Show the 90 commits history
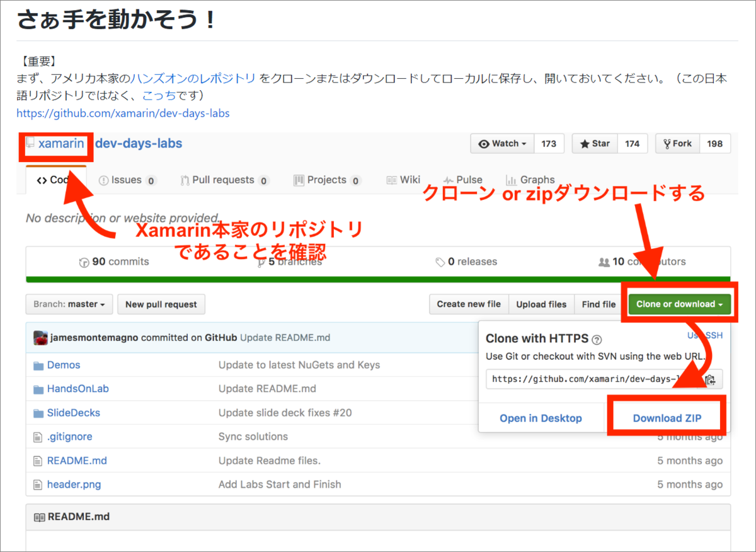The width and height of the screenshot is (756, 552). 114,262
